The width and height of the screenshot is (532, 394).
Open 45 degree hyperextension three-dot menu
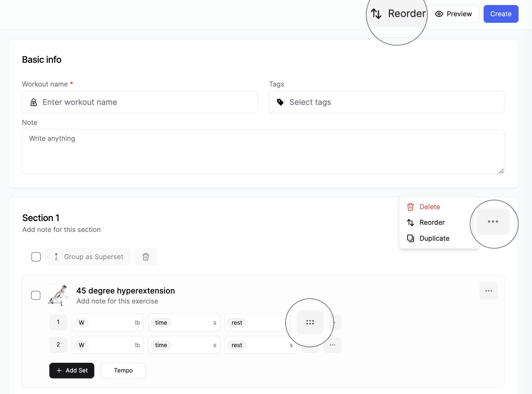[488, 291]
